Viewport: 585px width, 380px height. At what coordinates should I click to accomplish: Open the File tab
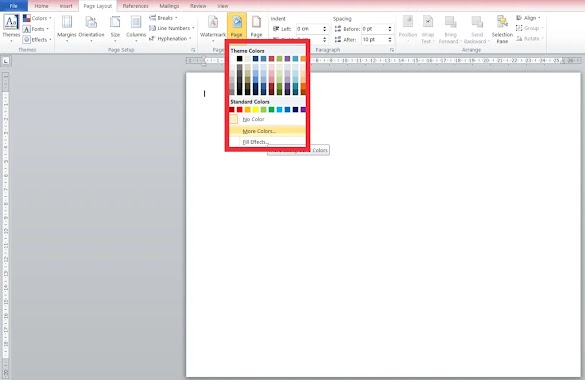coord(13,6)
